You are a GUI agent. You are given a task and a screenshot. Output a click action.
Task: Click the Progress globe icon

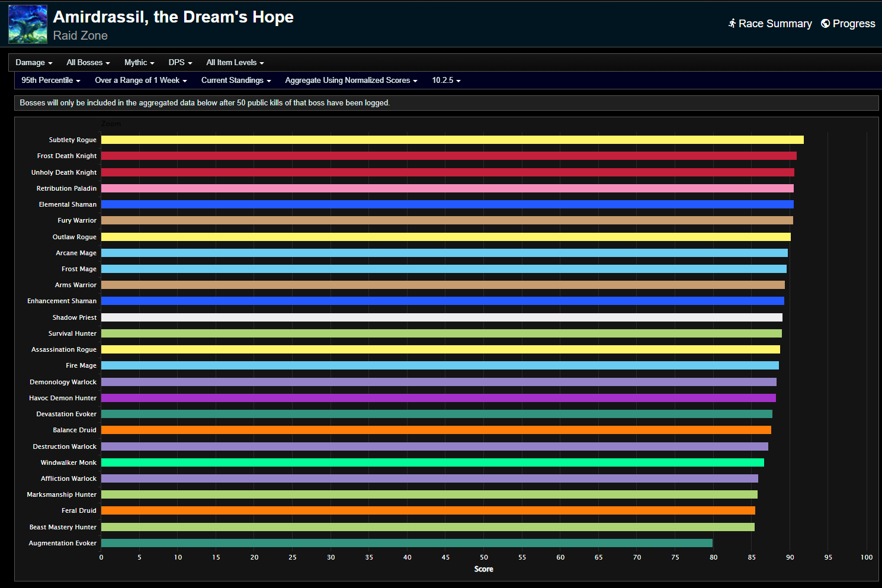[x=825, y=24]
